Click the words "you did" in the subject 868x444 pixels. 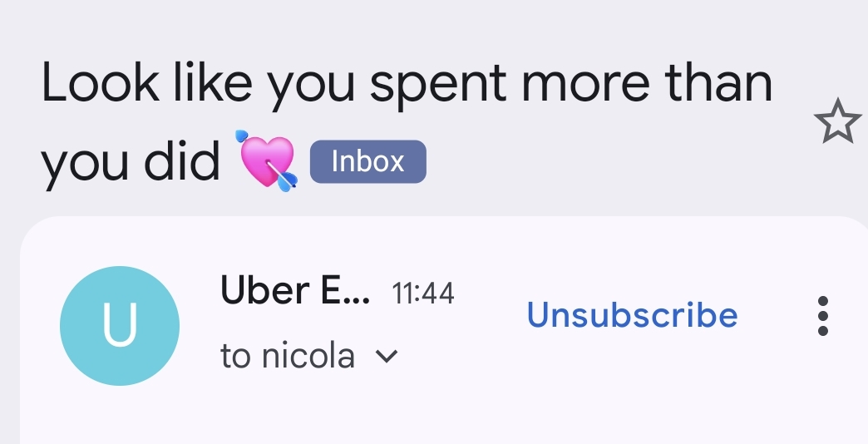(131, 161)
